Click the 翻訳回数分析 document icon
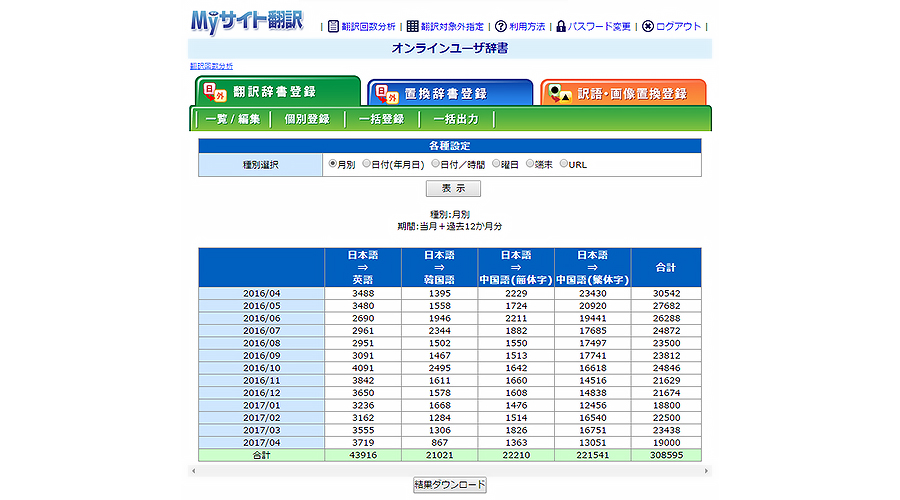Screen dimensions: 900x500 tap(333, 26)
